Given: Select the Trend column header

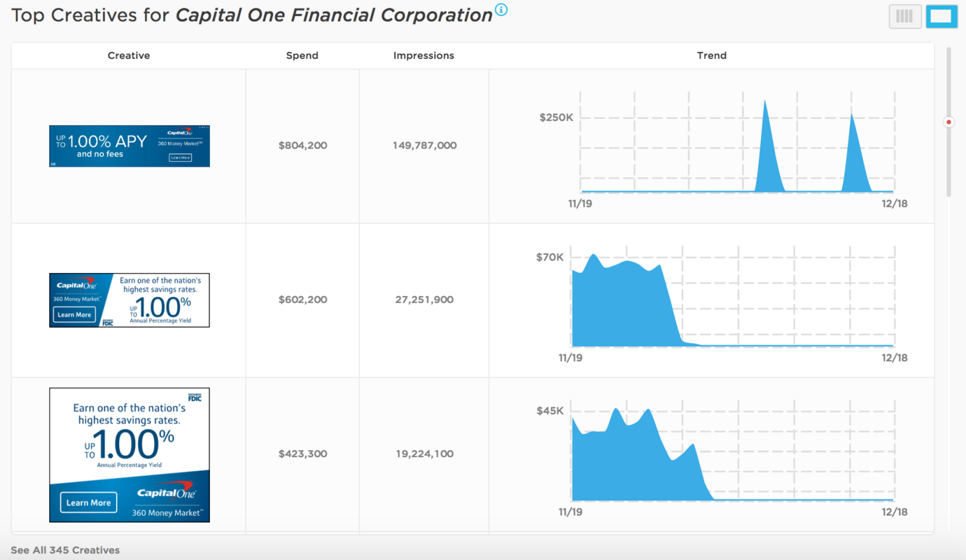Looking at the screenshot, I should click(x=712, y=55).
